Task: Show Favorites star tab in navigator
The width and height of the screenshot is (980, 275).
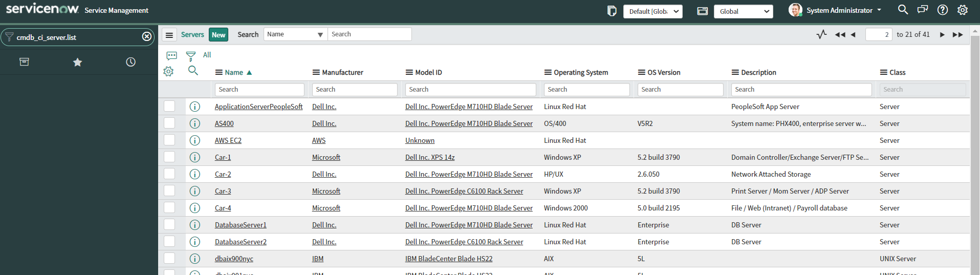Action: (77, 62)
